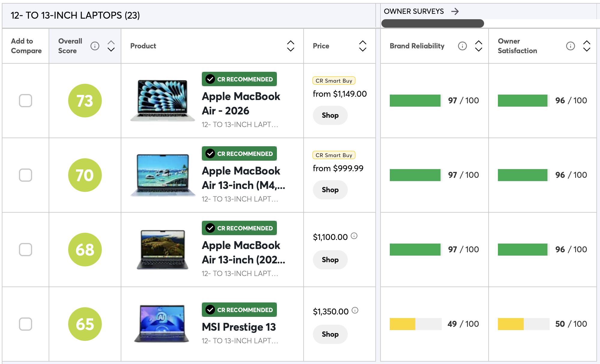Sort by Product column arrows
Image resolution: width=600 pixels, height=364 pixels.
pyautogui.click(x=291, y=46)
